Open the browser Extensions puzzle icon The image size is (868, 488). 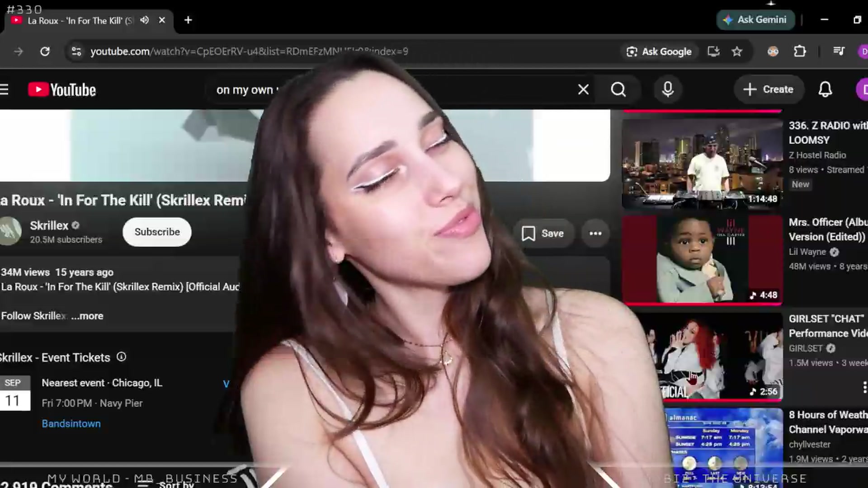[x=800, y=52]
